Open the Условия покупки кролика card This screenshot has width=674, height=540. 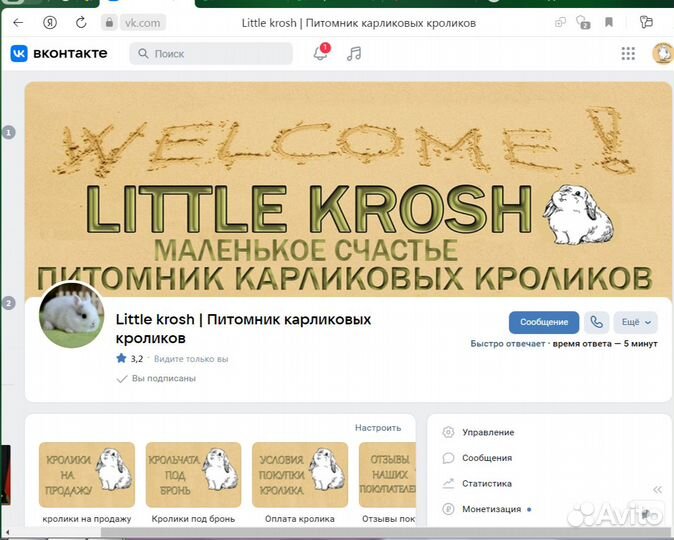click(x=300, y=475)
